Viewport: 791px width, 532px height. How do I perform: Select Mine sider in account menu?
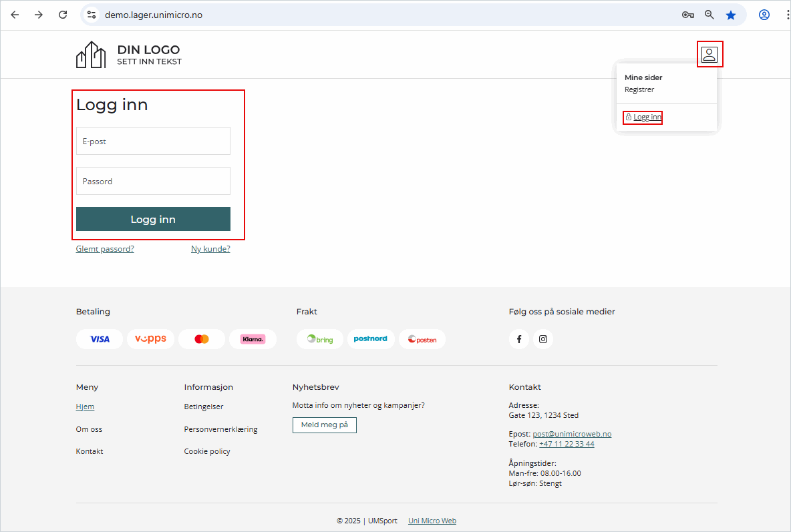pos(643,77)
